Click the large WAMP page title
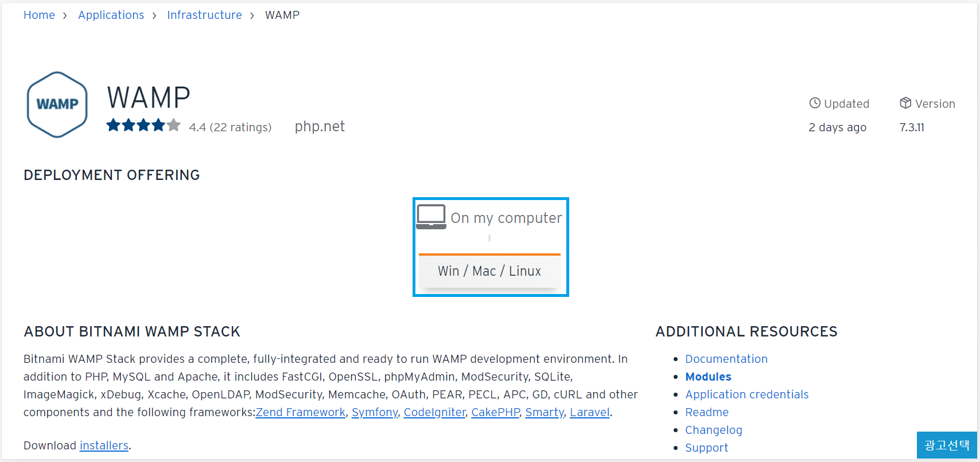Image resolution: width=980 pixels, height=462 pixels. coord(149,97)
